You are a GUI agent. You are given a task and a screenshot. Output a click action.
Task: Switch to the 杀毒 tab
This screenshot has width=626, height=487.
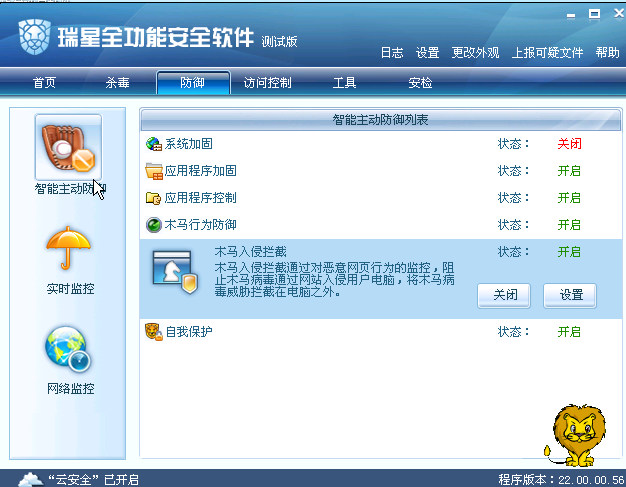(x=117, y=83)
